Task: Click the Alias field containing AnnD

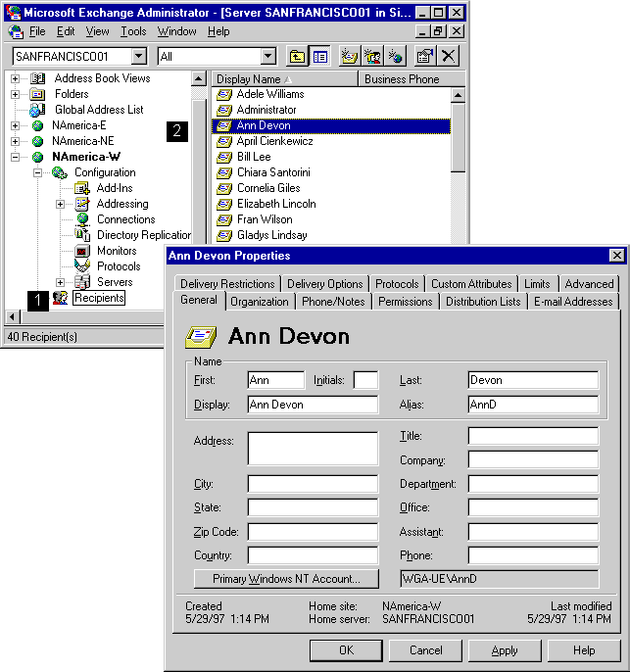Action: pos(533,405)
